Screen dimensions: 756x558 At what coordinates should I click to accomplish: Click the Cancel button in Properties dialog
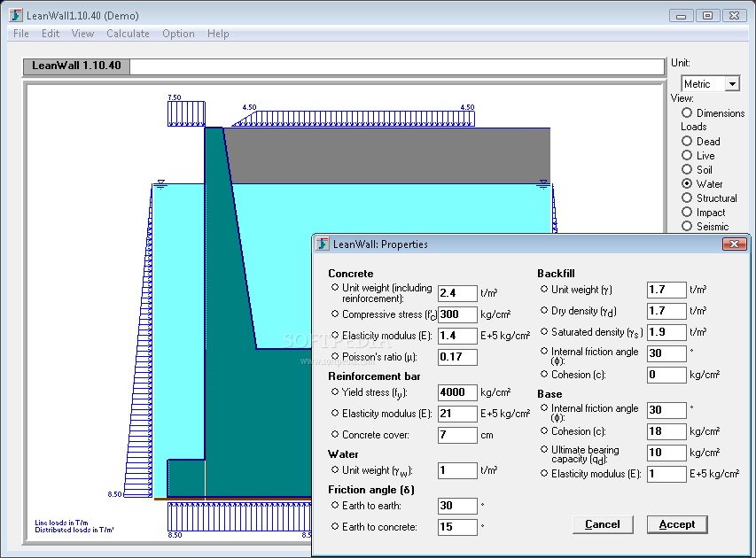603,524
